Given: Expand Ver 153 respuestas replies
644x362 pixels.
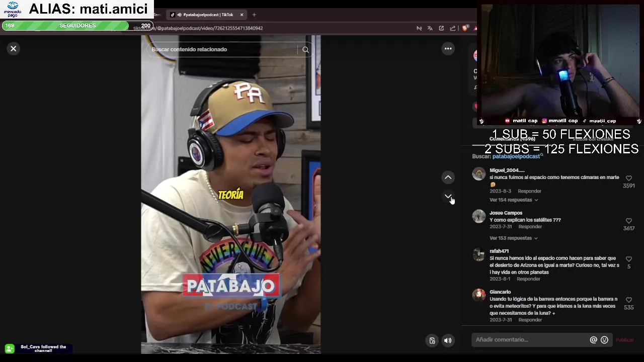Looking at the screenshot, I should point(514,238).
